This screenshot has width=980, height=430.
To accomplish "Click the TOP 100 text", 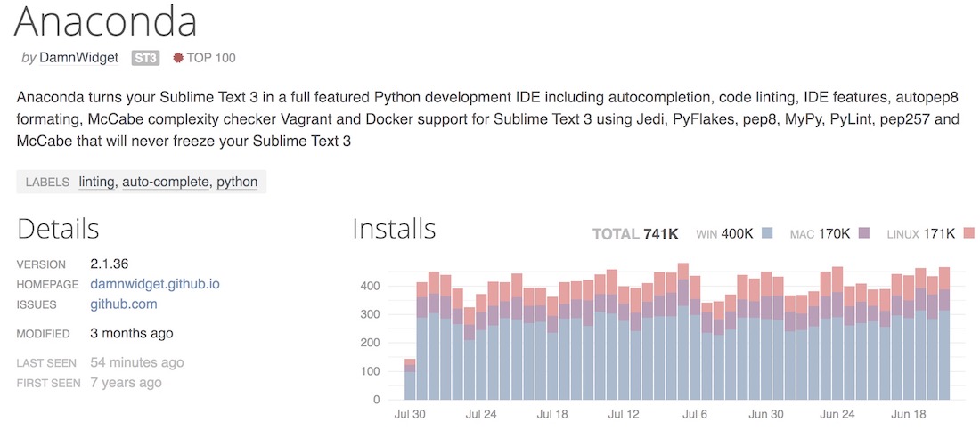I will pyautogui.click(x=211, y=58).
